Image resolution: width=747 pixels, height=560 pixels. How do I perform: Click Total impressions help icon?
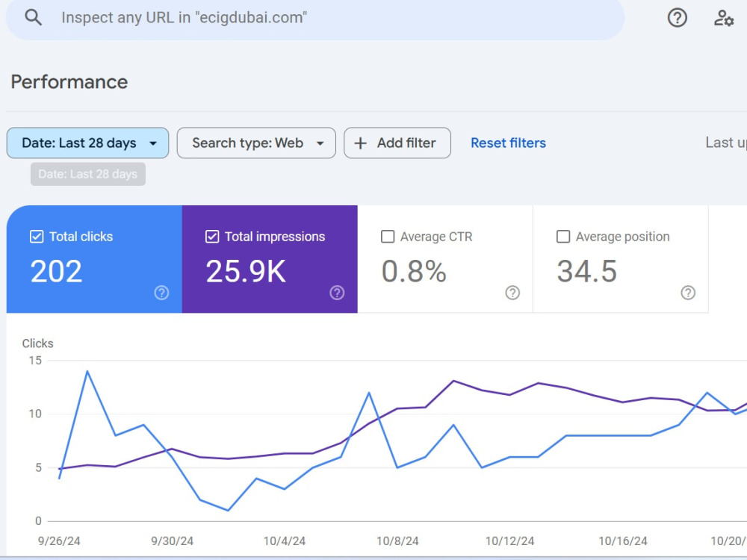pyautogui.click(x=337, y=293)
